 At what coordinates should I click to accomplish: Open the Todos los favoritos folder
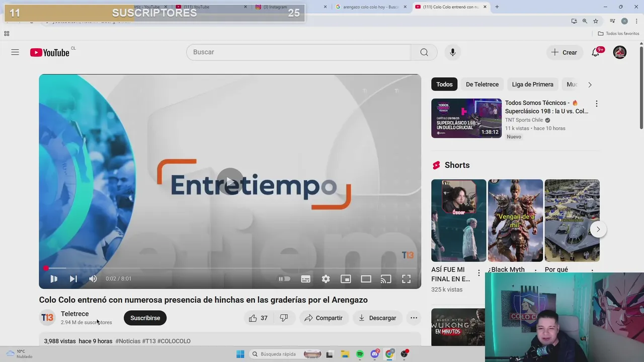click(x=618, y=34)
